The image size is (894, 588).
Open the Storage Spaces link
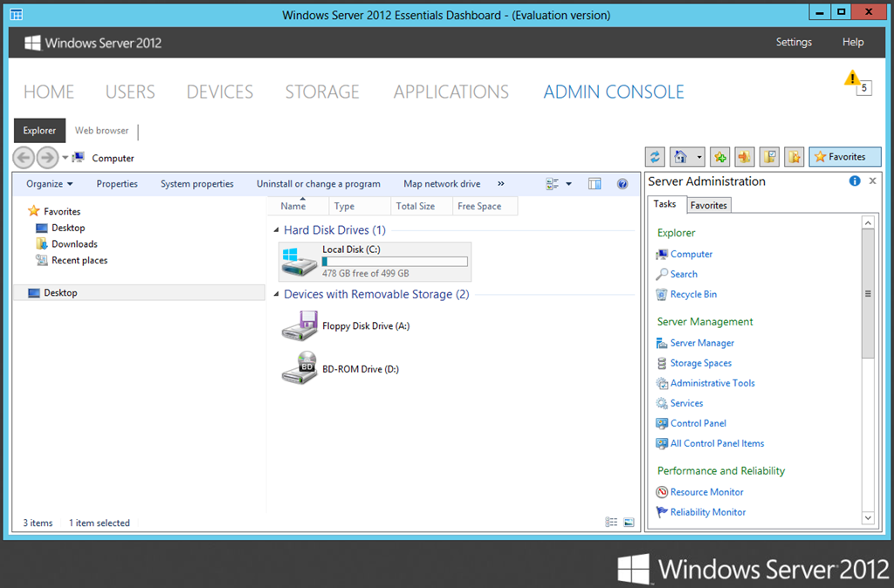click(701, 363)
